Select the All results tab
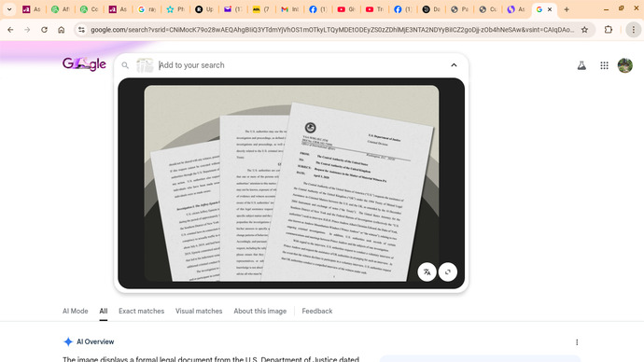Screen dimensions: 644x362 [x=103, y=311]
